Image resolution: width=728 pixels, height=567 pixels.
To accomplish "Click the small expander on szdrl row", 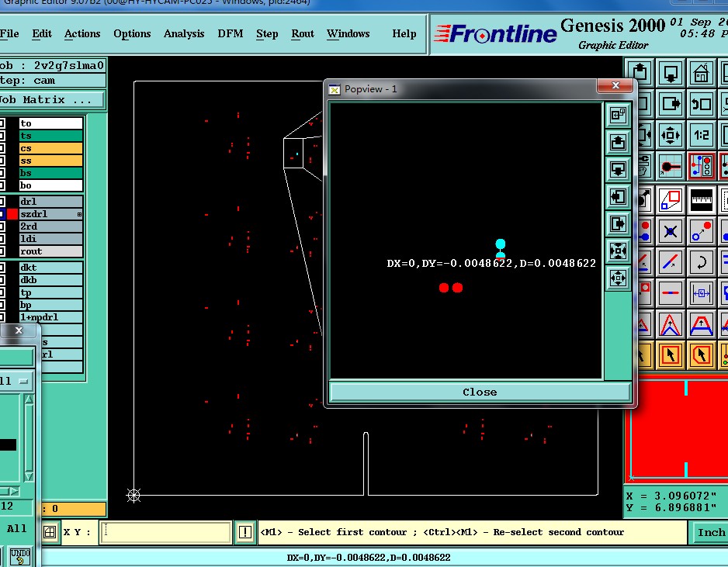I will click(x=79, y=214).
